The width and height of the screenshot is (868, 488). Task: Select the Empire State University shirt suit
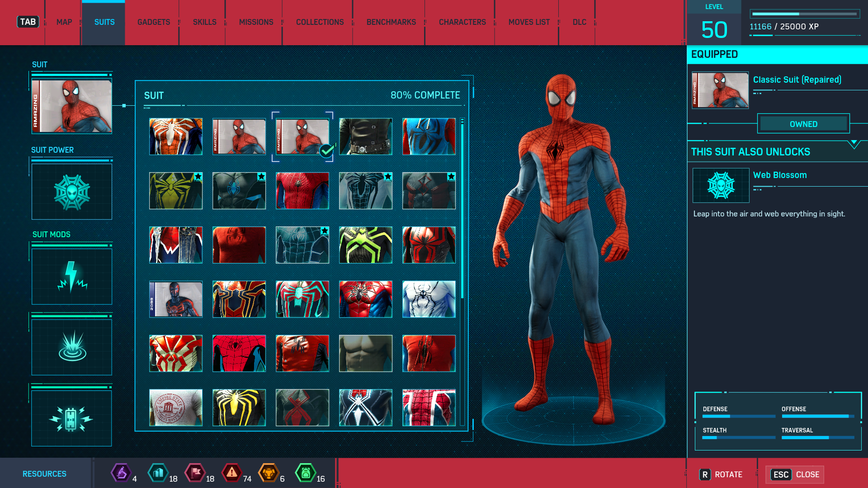coord(176,408)
